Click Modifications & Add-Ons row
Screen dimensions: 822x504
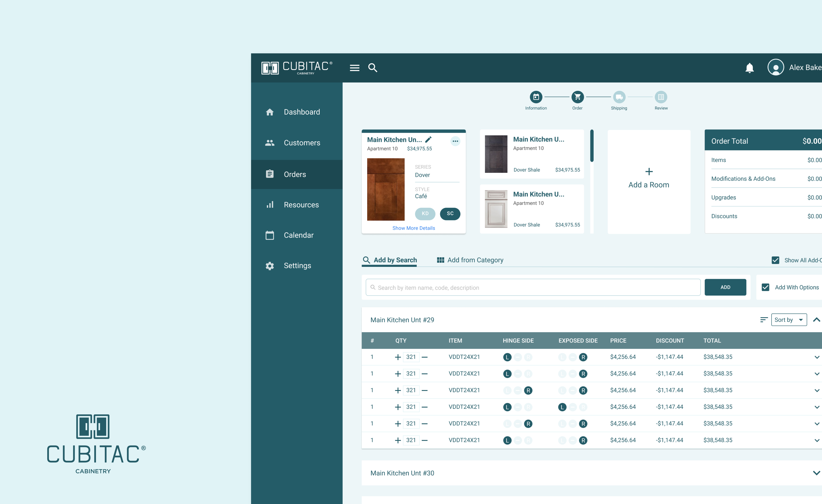[x=766, y=179]
